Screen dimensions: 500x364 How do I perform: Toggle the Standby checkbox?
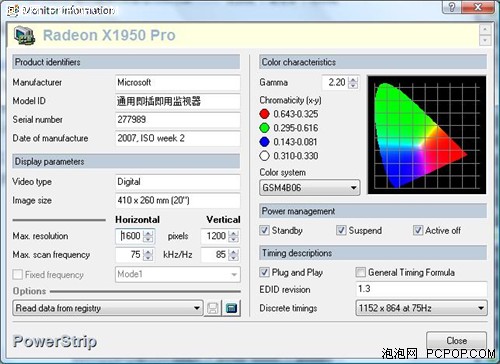(x=264, y=230)
